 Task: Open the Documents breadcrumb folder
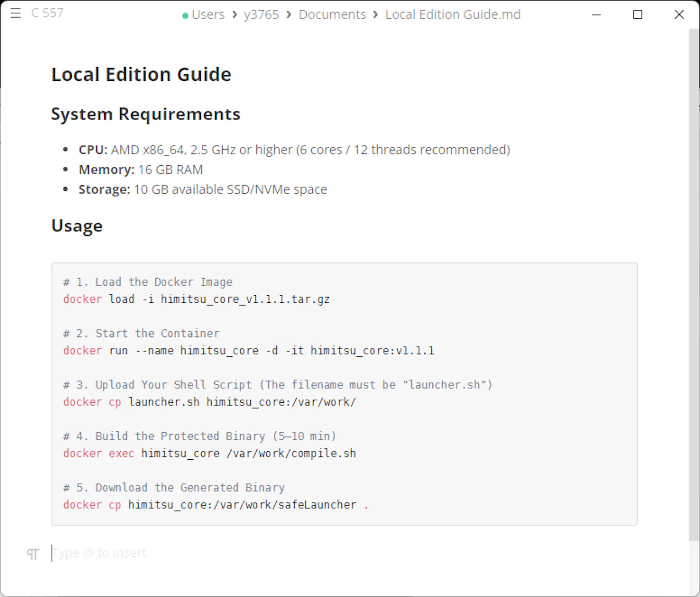[332, 14]
